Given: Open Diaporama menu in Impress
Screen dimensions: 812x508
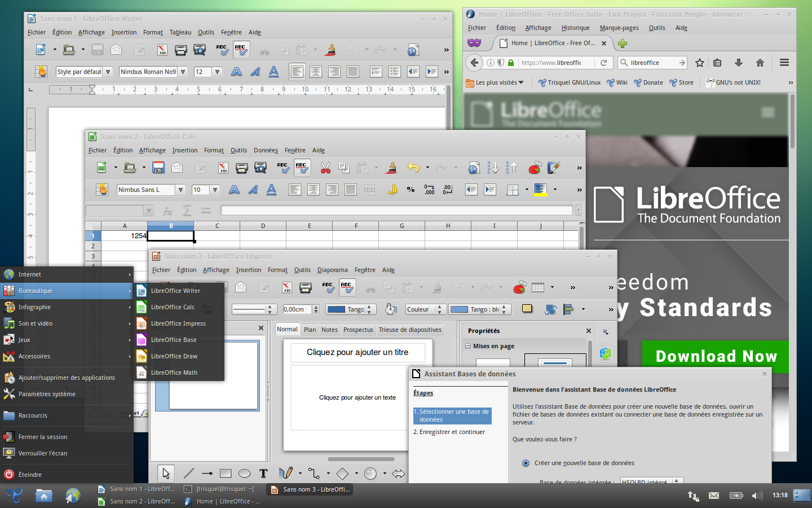Looking at the screenshot, I should point(333,270).
